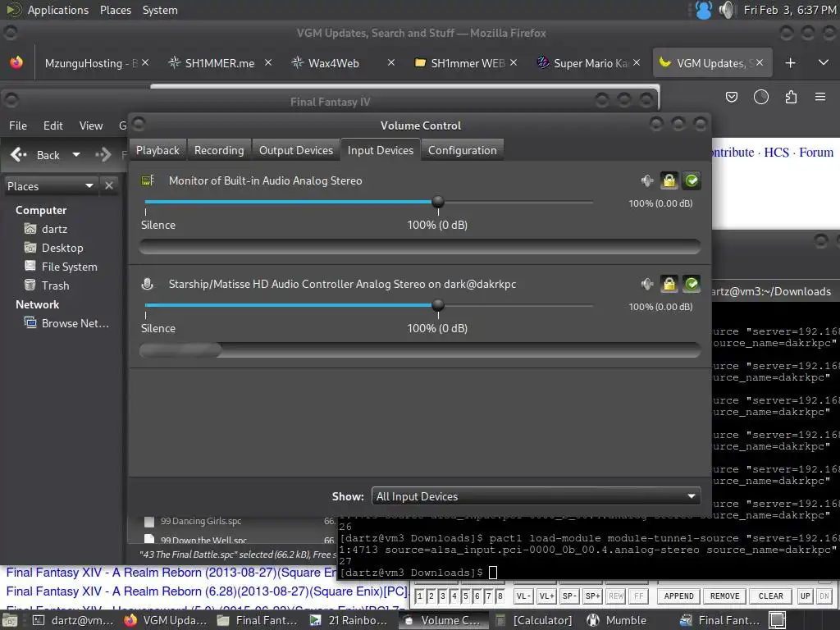
Task: Open the Places sidebar selector dropdown
Action: pos(51,186)
